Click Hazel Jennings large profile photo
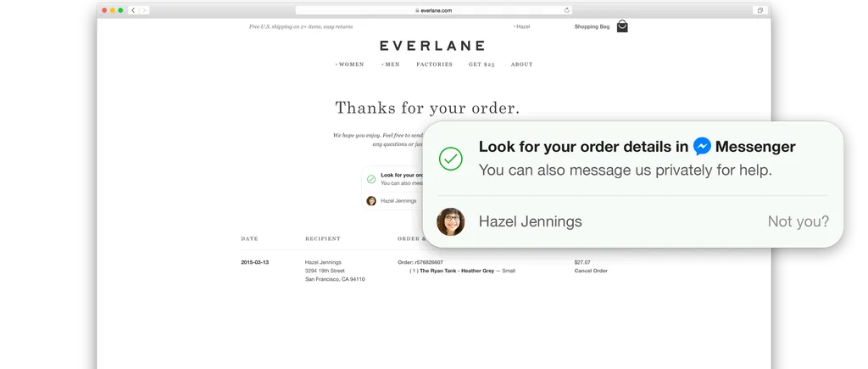 [x=451, y=221]
